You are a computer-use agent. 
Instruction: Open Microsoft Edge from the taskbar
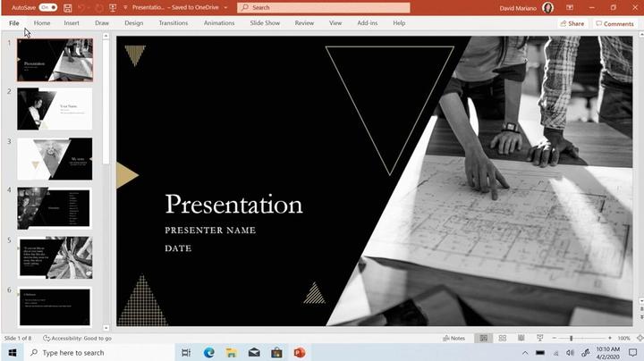click(x=209, y=353)
